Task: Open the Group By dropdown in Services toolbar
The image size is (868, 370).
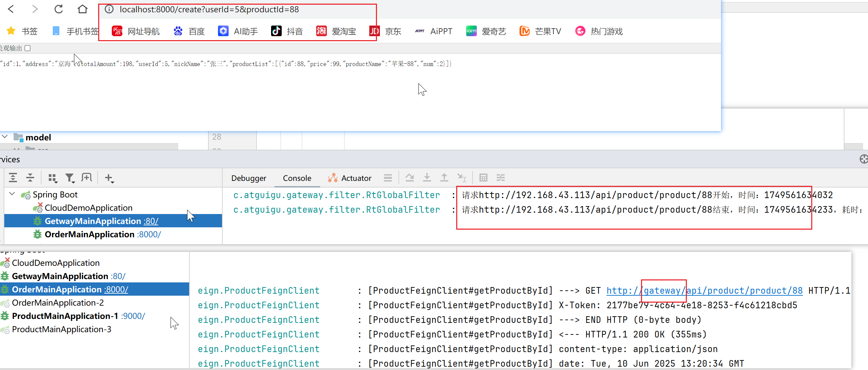Action: [52, 178]
